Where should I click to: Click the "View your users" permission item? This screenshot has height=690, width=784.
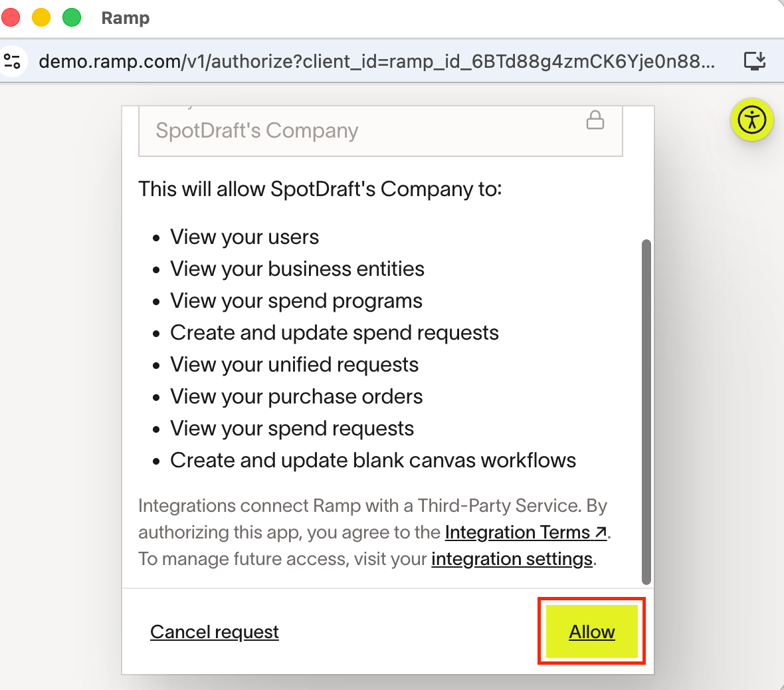pos(245,237)
